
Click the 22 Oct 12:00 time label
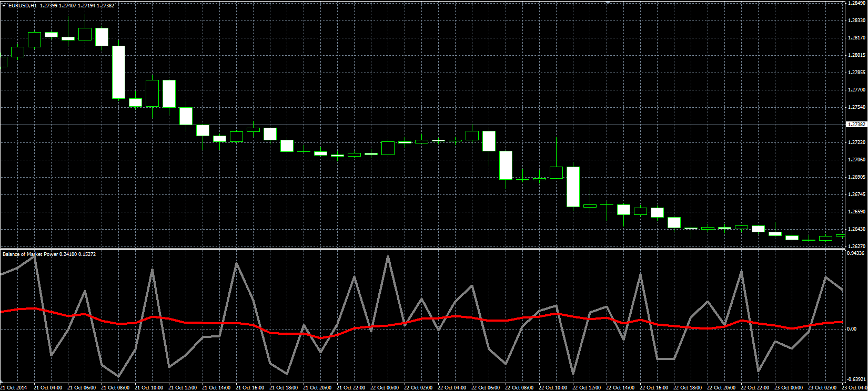pos(587,388)
